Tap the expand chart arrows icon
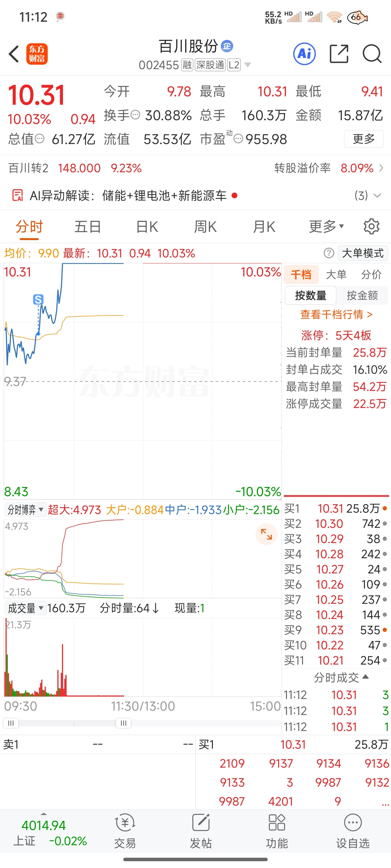The width and height of the screenshot is (391, 868). pyautogui.click(x=266, y=534)
